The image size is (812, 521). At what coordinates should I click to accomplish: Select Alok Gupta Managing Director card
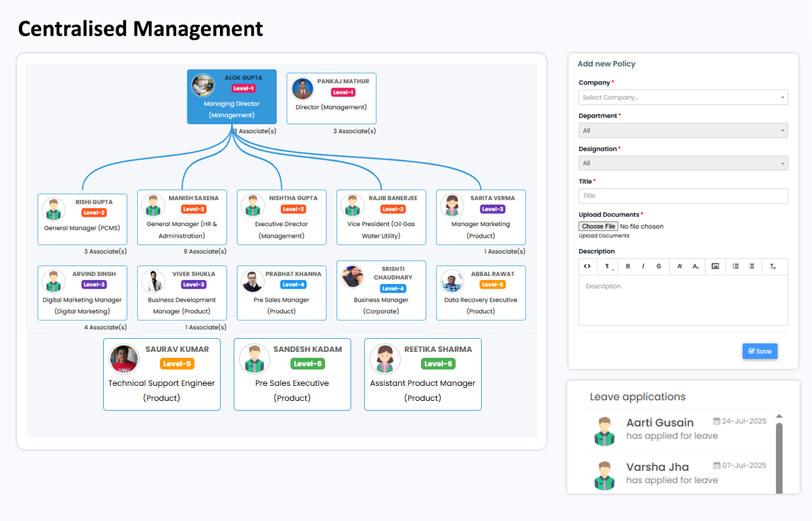232,97
